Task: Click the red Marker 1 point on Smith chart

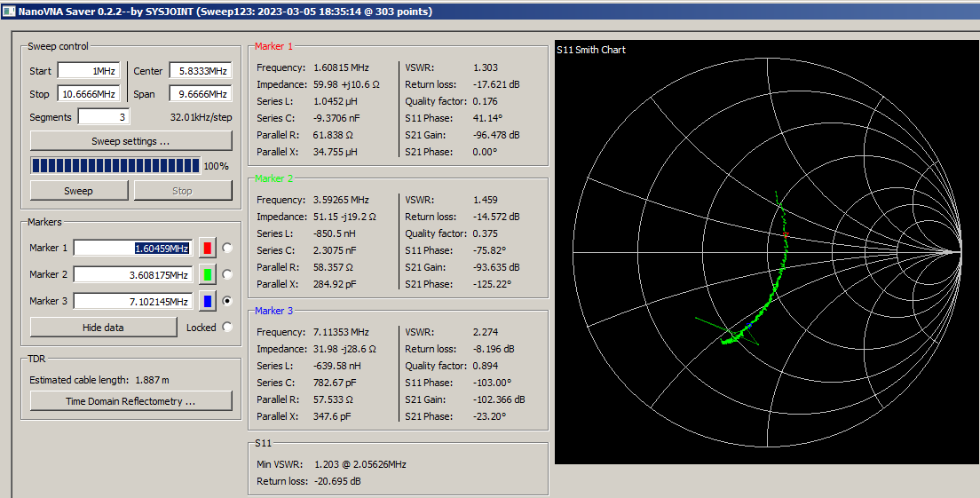Action: [x=786, y=235]
